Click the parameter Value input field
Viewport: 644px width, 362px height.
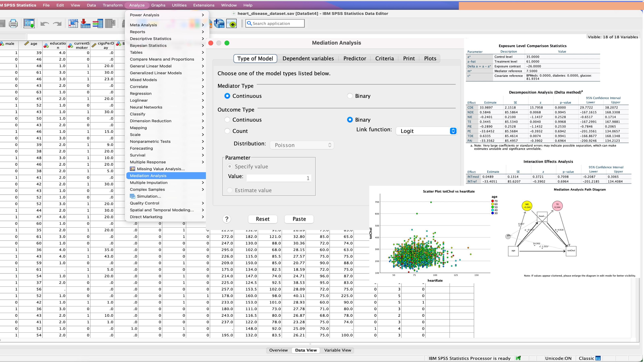(x=279, y=178)
